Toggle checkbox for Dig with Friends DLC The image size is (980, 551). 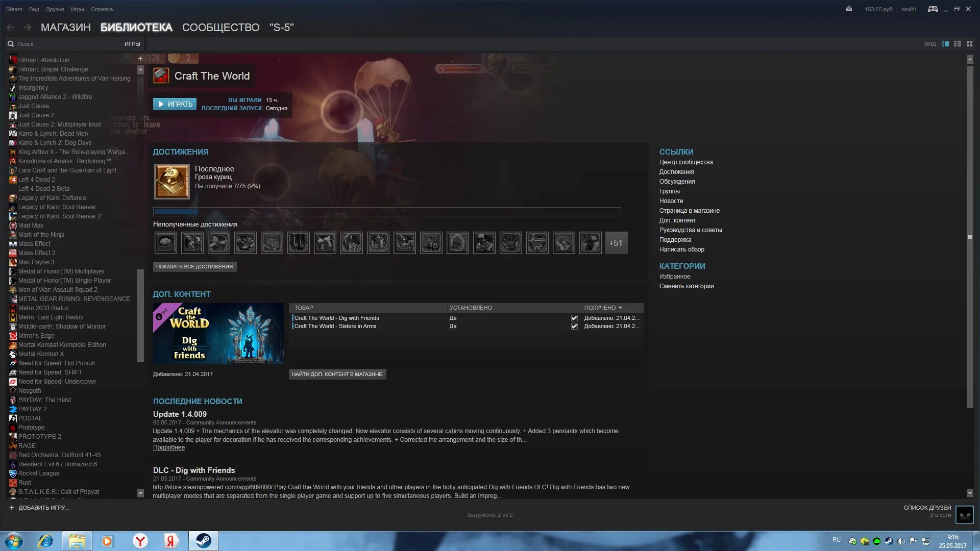tap(575, 317)
